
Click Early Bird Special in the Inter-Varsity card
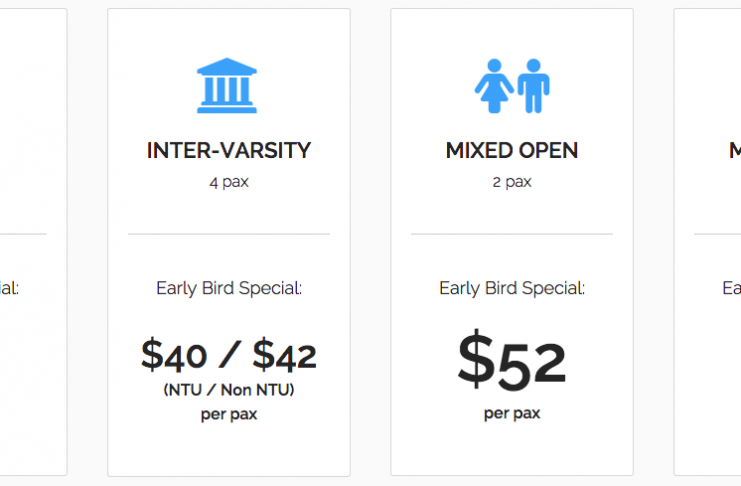coord(229,288)
